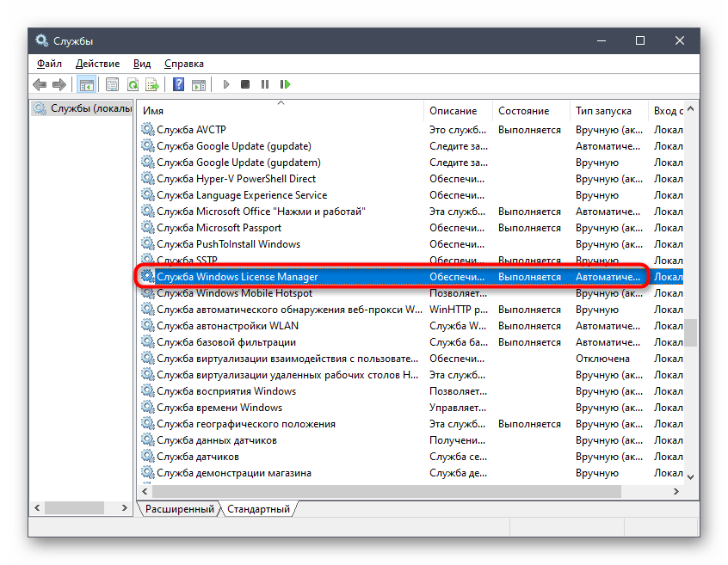
Task: Select Служба Google Update (gupdatem) row
Action: 411,163
